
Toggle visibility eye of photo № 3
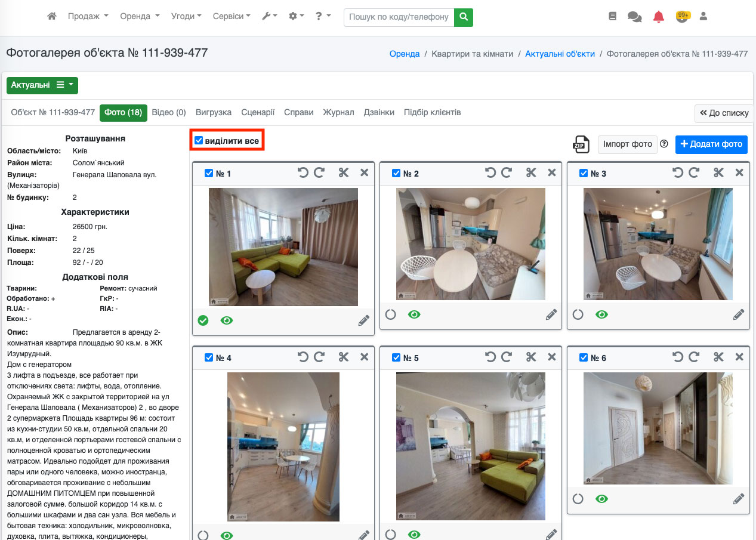pos(601,314)
